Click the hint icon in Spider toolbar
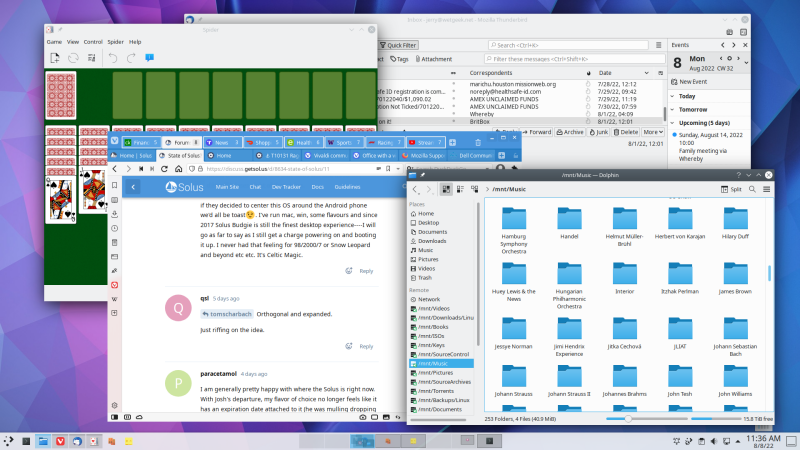The image size is (800, 450). 150,59
